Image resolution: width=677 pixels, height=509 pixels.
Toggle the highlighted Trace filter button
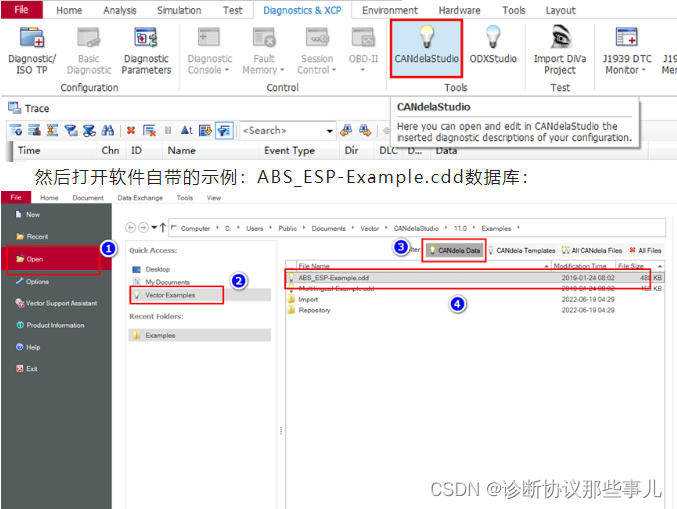[224, 130]
